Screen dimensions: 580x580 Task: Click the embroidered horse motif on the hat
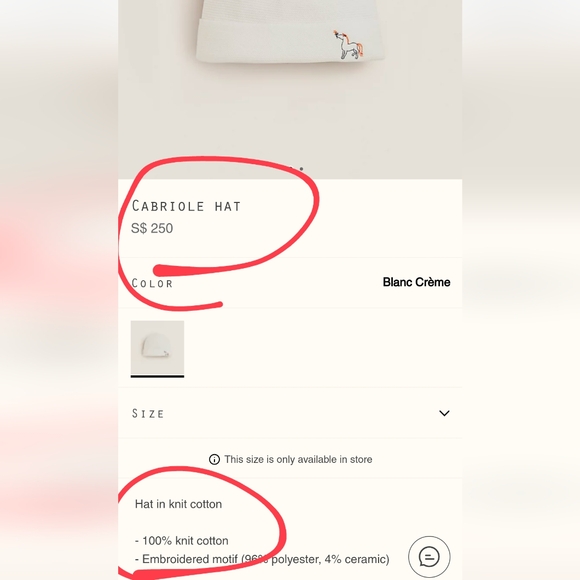349,45
